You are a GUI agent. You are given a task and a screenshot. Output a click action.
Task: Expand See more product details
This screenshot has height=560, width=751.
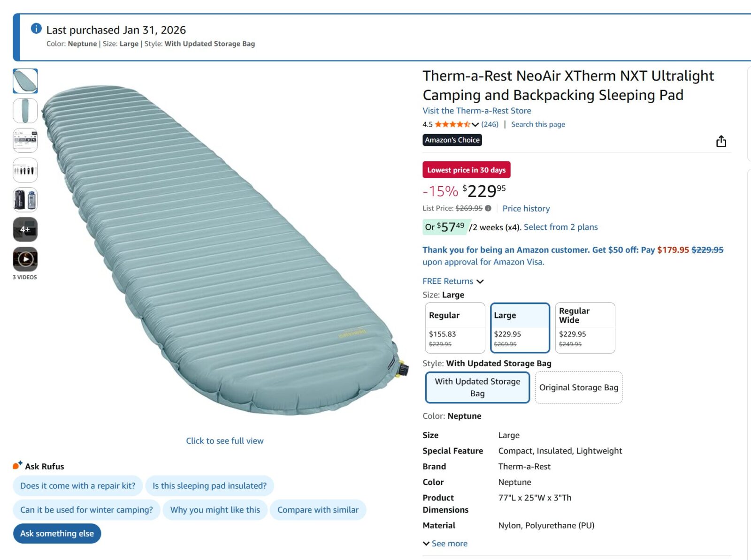pos(445,543)
